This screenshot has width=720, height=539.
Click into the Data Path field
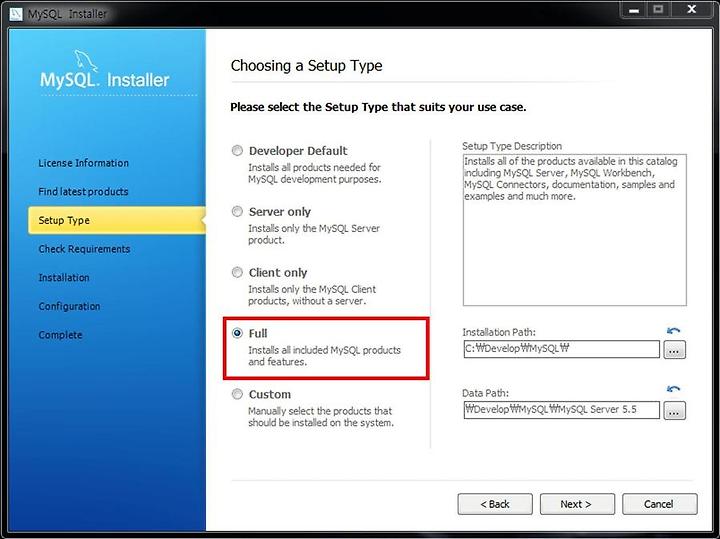pos(561,410)
